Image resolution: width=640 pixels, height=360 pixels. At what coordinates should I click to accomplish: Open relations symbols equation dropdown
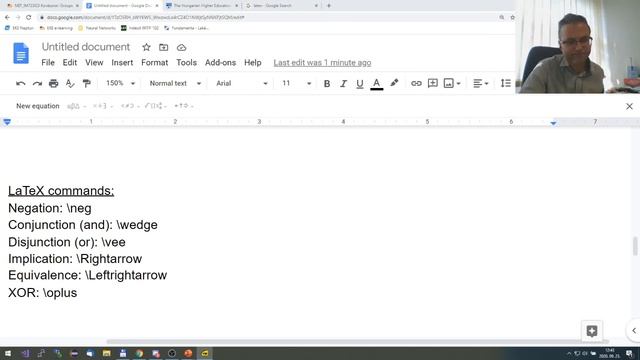point(130,106)
